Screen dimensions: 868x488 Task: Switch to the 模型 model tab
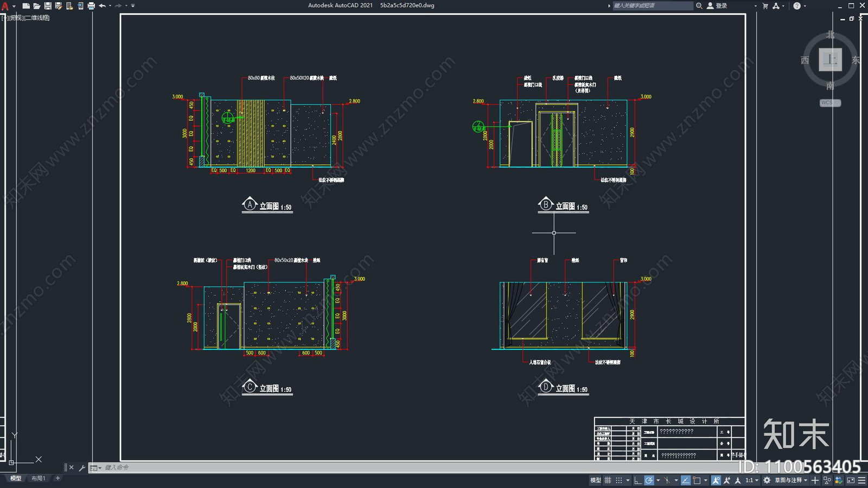16,478
